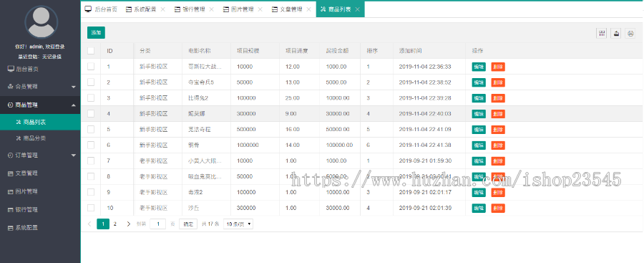Go to page 2 in pagination
644x263 pixels.
pyautogui.click(x=115, y=224)
